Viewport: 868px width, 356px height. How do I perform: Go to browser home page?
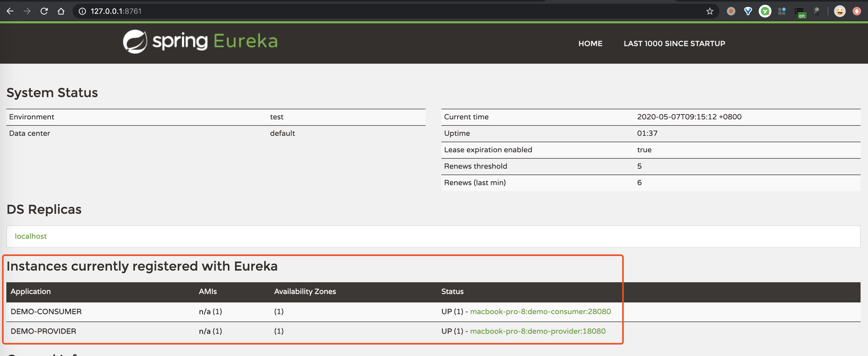coord(61,11)
